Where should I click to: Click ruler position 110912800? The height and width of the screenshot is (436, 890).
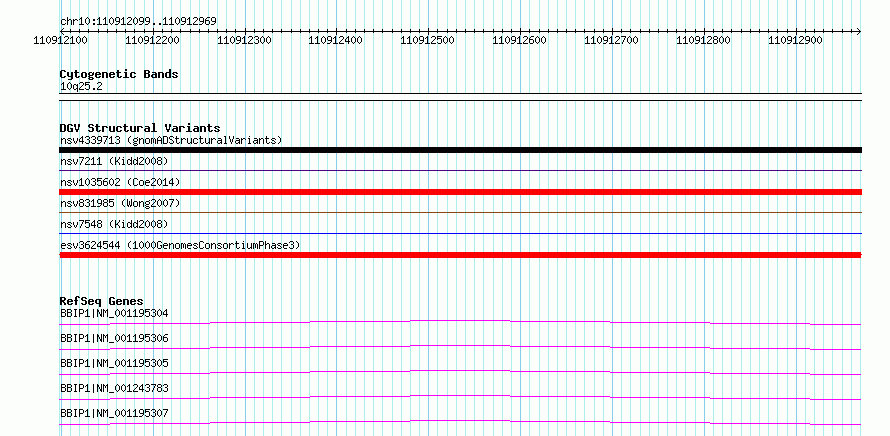[x=704, y=40]
